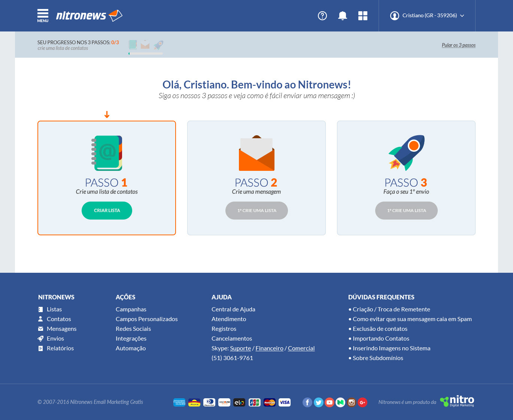The height and width of the screenshot is (420, 513).
Task: Click the Listas footer icon
Action: click(40, 309)
